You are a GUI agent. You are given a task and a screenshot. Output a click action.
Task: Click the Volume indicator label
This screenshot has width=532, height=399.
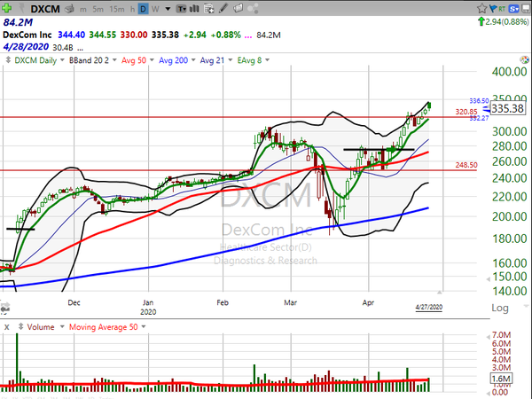[x=41, y=327]
